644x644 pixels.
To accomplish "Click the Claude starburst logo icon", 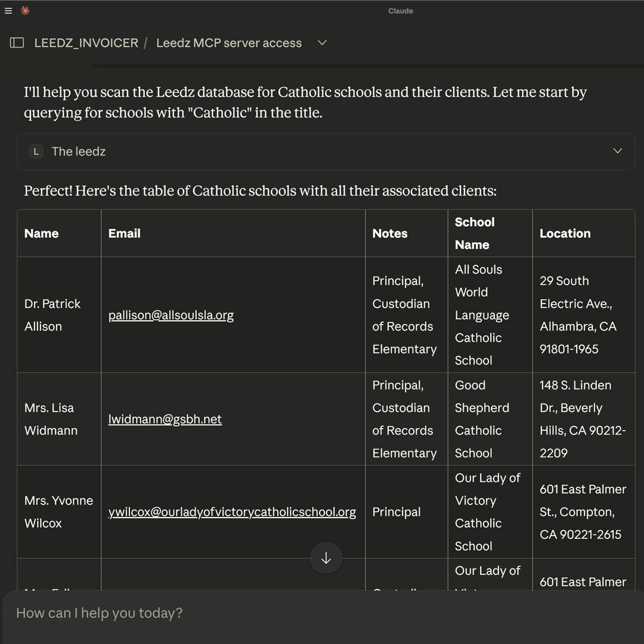I will pos(25,11).
